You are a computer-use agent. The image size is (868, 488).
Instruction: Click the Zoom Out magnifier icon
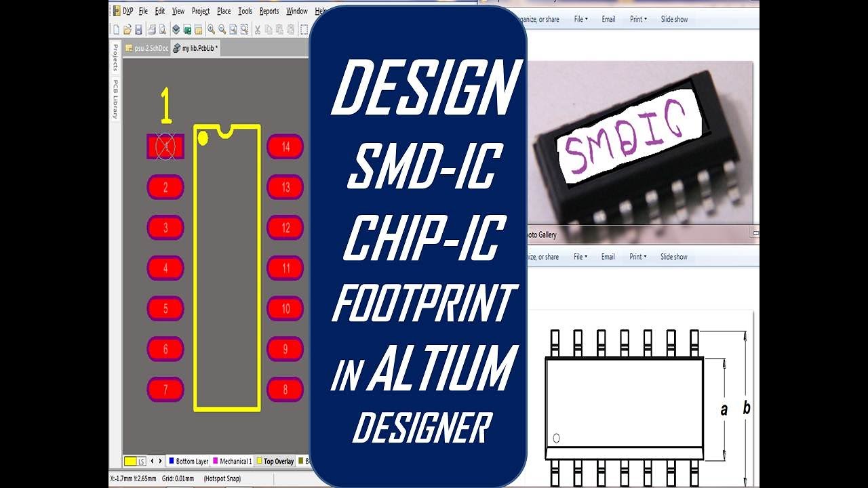click(222, 29)
